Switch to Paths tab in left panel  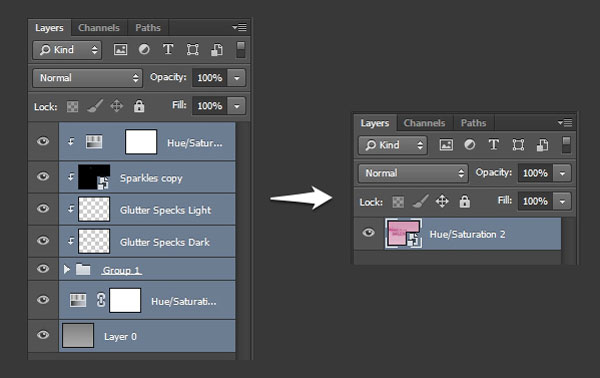(148, 28)
